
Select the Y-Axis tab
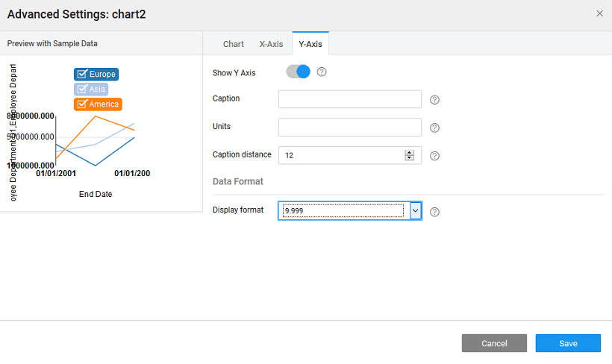[310, 44]
